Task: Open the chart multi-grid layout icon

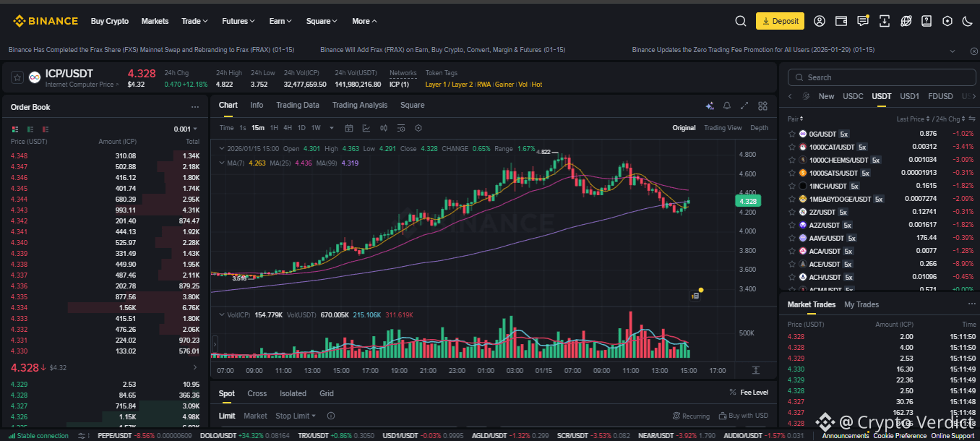Action: click(762, 106)
